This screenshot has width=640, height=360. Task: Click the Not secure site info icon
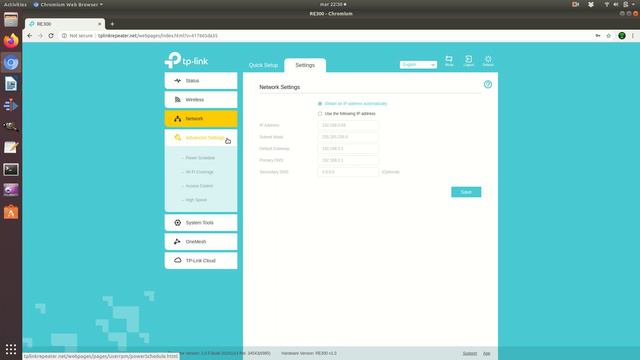[64, 36]
